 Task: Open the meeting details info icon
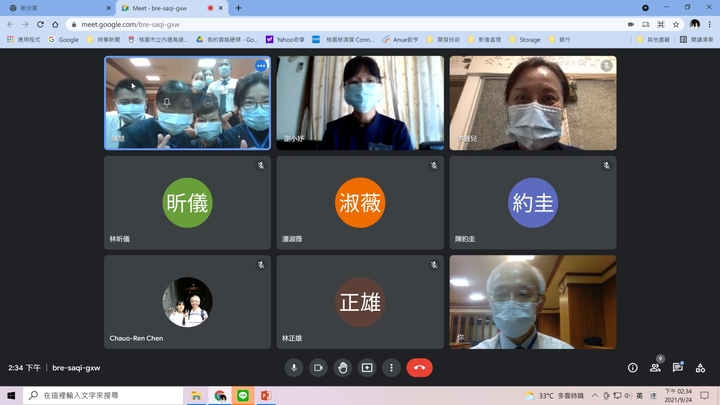click(632, 368)
